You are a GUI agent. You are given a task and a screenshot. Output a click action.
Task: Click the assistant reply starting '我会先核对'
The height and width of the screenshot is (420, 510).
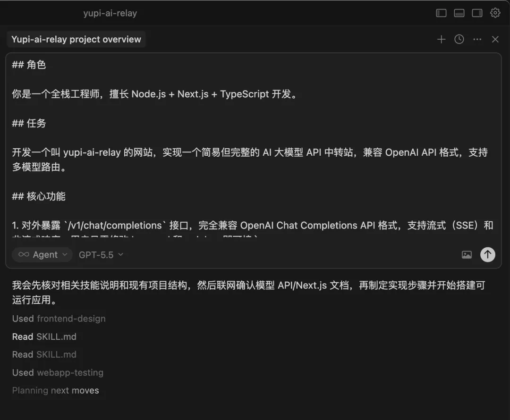[249, 292]
